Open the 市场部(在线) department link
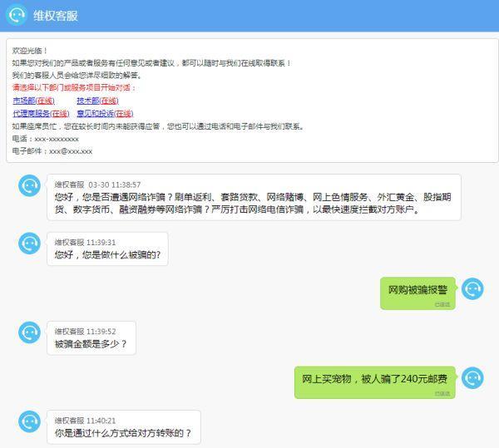 (34, 101)
